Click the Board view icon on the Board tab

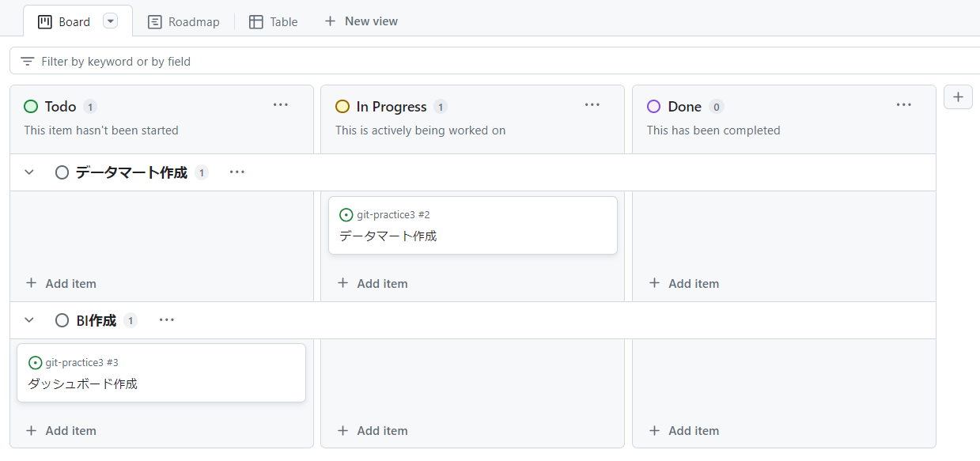click(x=44, y=21)
